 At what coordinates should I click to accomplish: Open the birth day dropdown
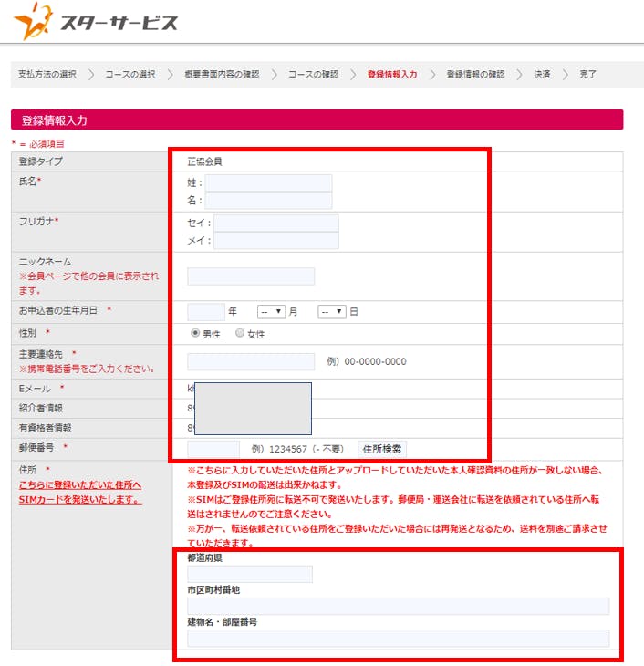[x=331, y=311]
